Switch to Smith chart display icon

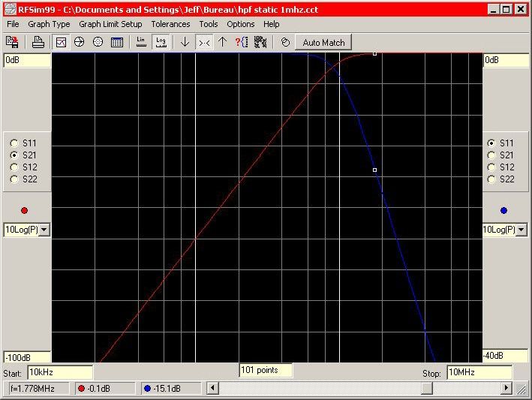[x=79, y=42]
